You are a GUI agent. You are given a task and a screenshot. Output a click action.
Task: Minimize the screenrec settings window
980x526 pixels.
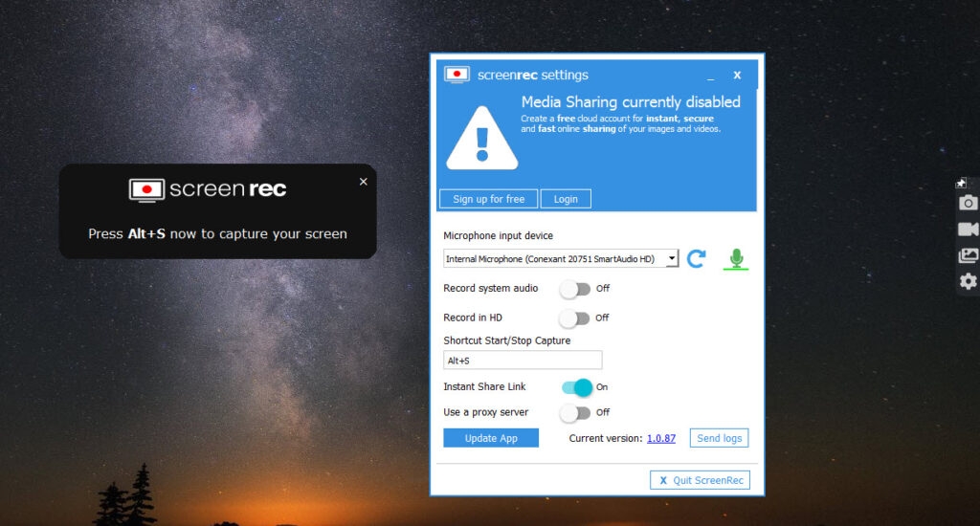[x=711, y=77]
